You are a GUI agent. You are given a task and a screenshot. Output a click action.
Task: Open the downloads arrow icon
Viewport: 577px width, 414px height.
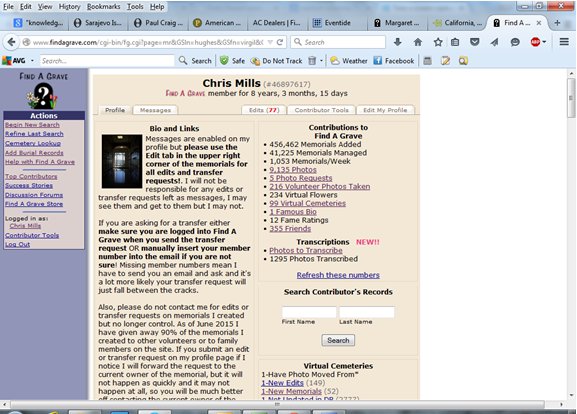397,42
